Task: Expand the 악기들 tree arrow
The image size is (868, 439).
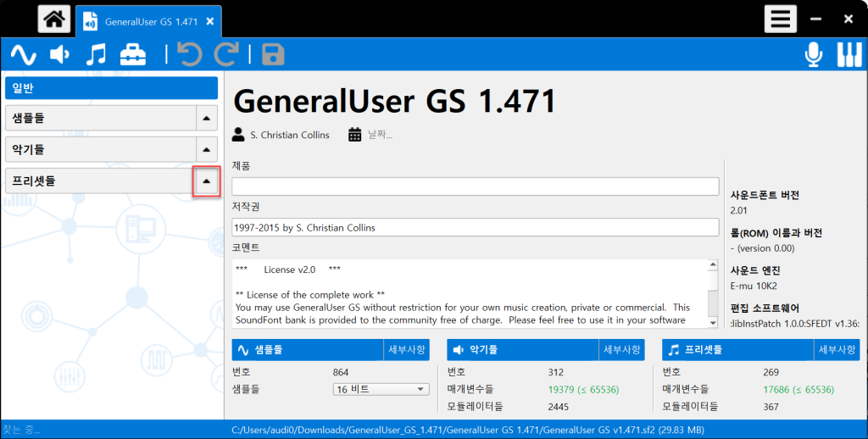Action: 207,149
